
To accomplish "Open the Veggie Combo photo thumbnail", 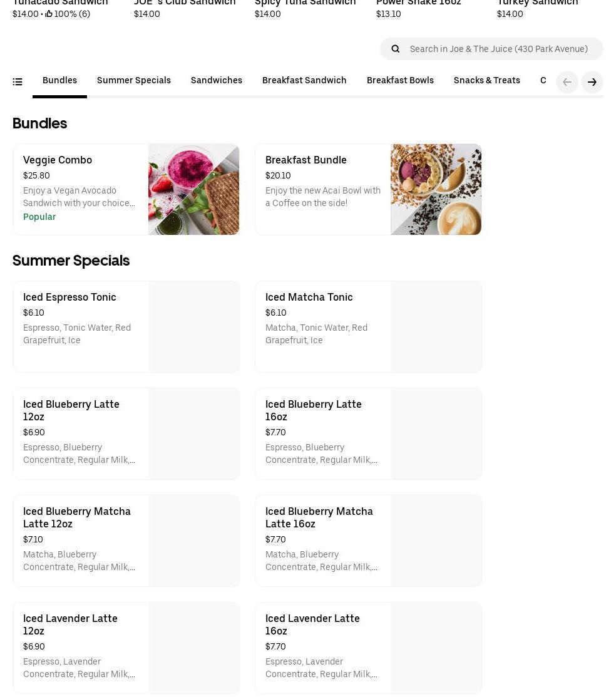I will pyautogui.click(x=193, y=190).
